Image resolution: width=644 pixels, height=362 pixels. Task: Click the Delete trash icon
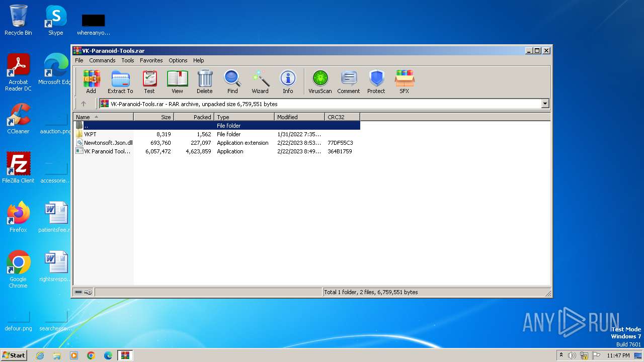[x=205, y=82]
